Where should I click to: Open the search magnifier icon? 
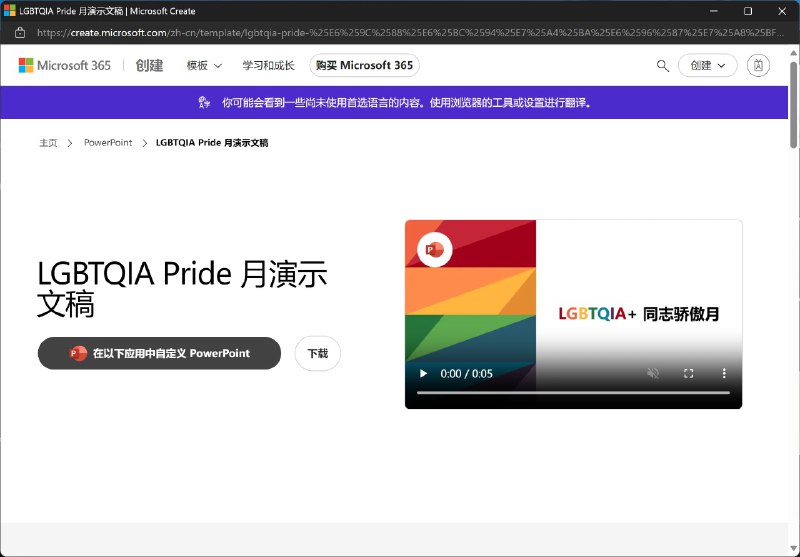[x=662, y=66]
